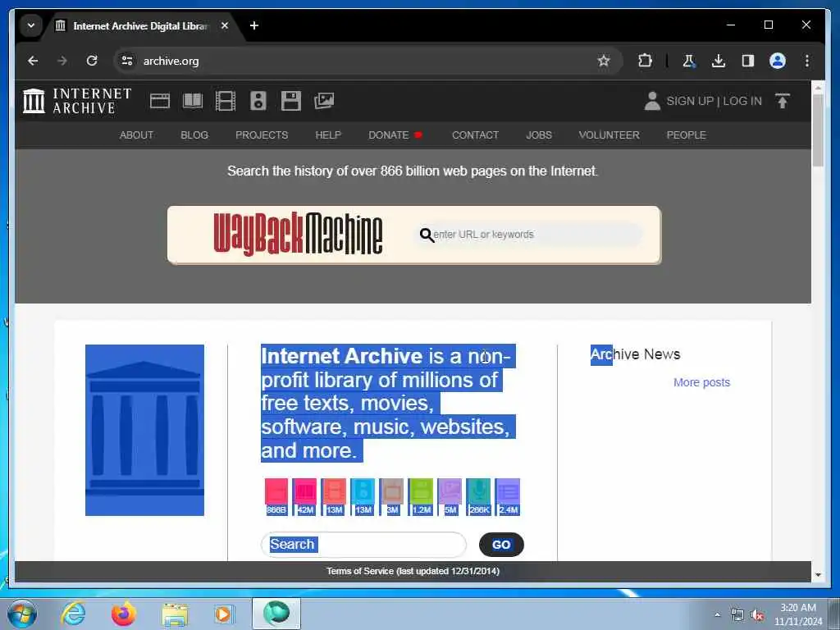Screen dimensions: 840x630
Task: Open the PROJECTS menu item
Action: (262, 135)
